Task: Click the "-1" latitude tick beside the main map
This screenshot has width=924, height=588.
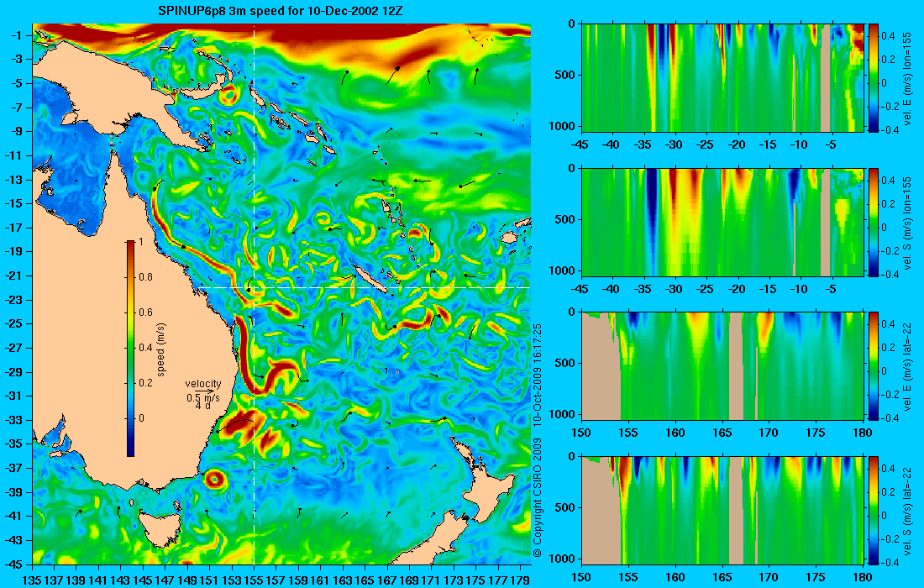Action: pyautogui.click(x=17, y=35)
